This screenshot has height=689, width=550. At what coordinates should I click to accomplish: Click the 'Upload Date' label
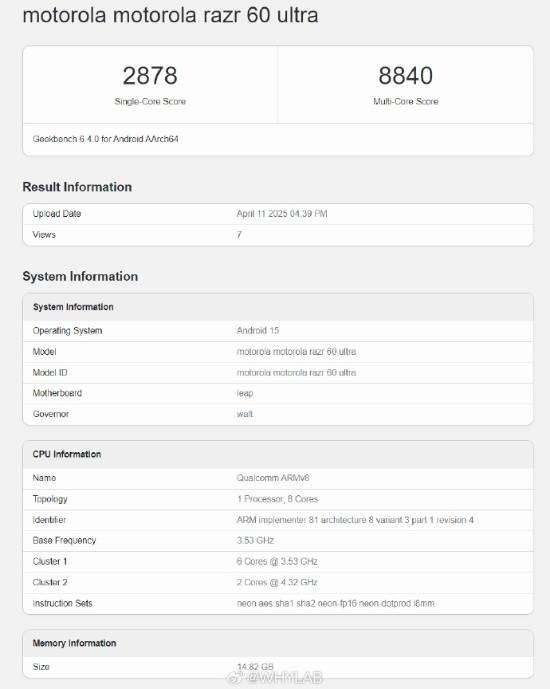(x=57, y=214)
